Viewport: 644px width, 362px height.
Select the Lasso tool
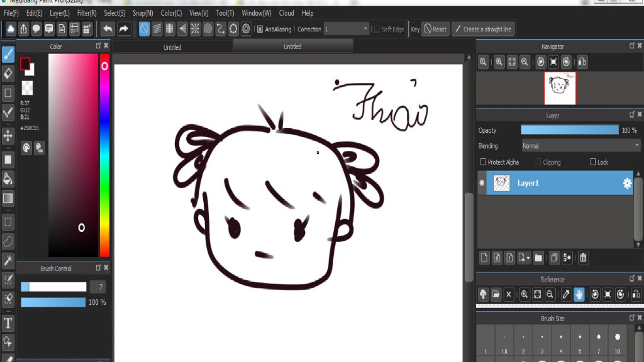click(8, 241)
